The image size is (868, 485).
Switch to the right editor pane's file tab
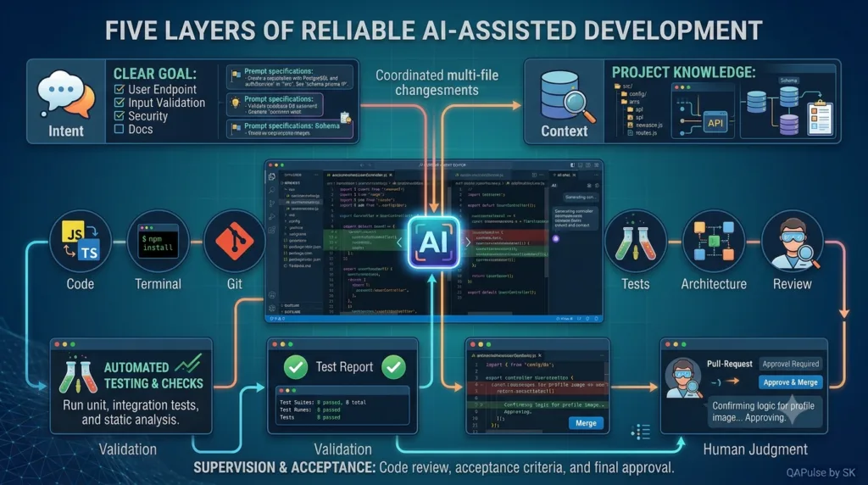click(x=479, y=175)
